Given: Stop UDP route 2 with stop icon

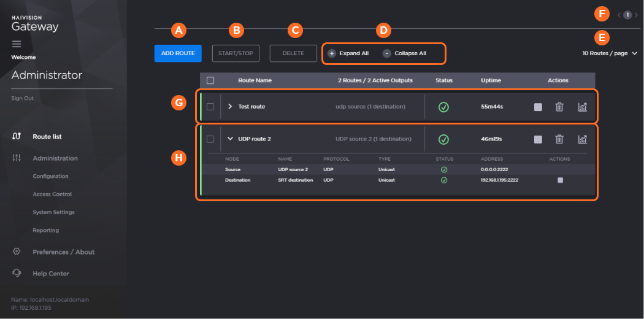Looking at the screenshot, I should [x=538, y=139].
